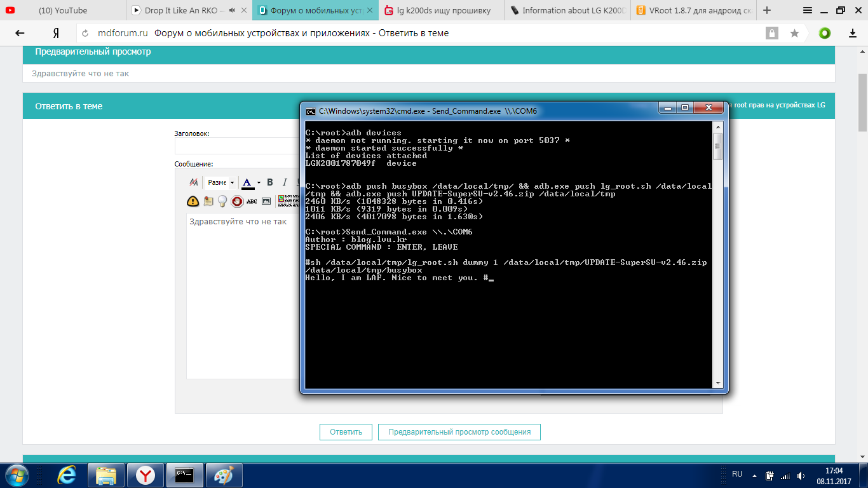This screenshot has height=488, width=868.
Task: Click Предварительный просмотр сообщения button
Action: (x=459, y=432)
